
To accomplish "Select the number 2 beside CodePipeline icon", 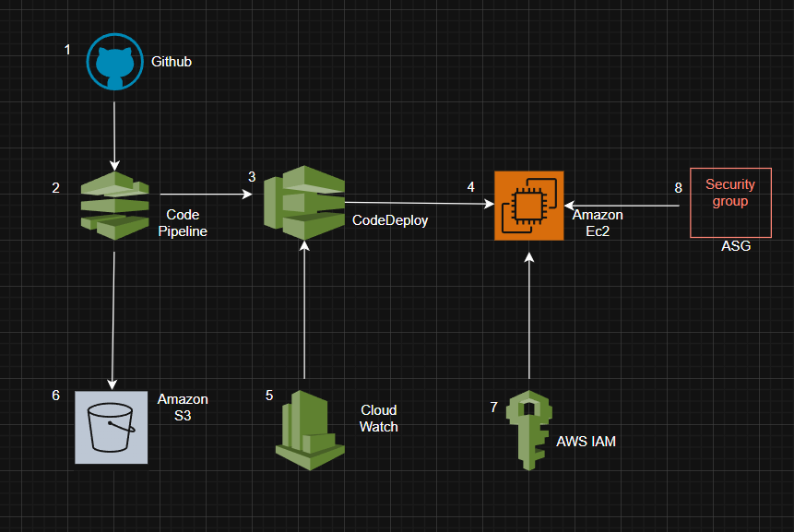I will pyautogui.click(x=55, y=188).
